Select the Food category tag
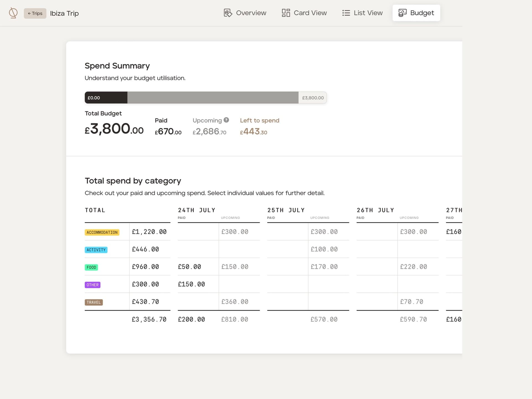 [91, 267]
